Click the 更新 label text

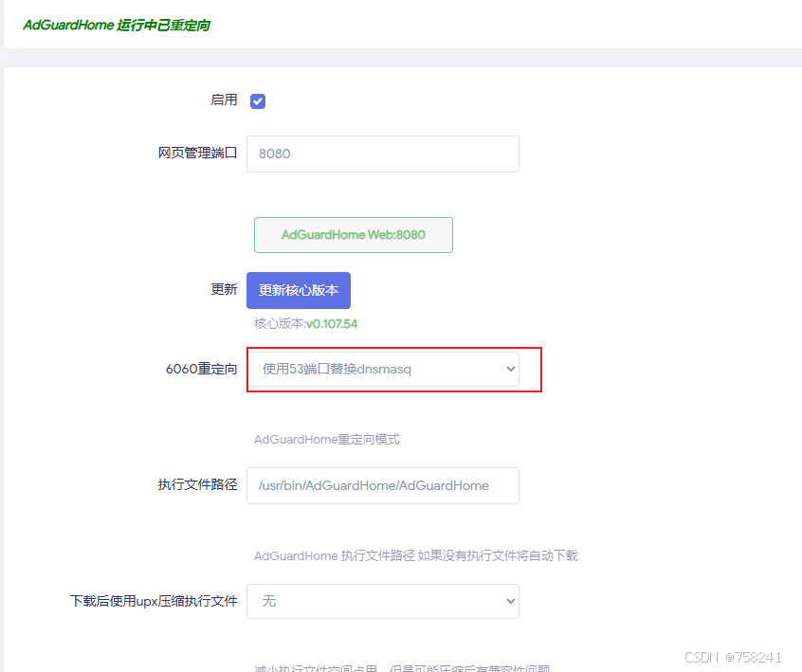(224, 289)
